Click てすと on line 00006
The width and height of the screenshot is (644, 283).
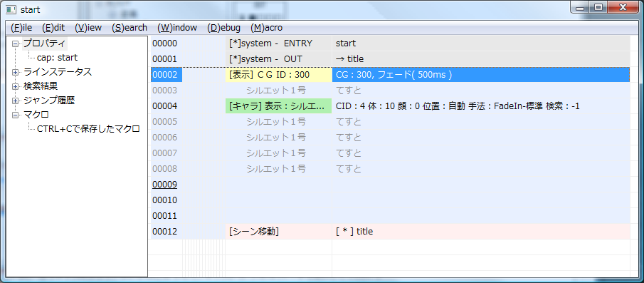click(349, 137)
